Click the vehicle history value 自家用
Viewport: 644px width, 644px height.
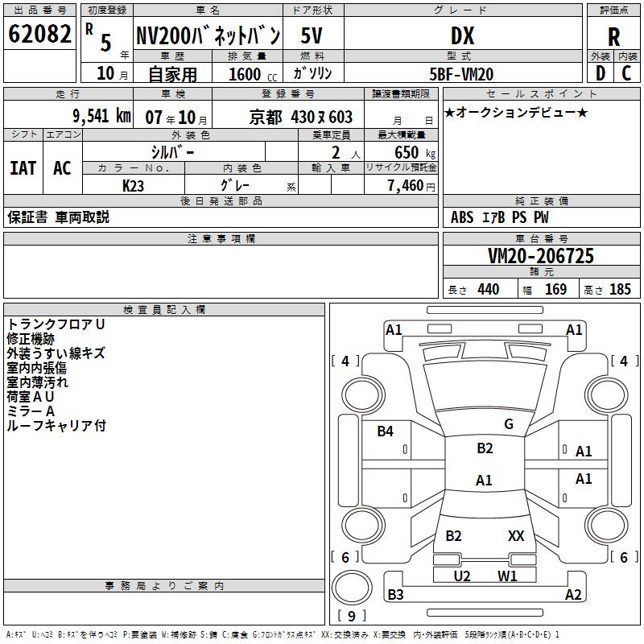click(172, 74)
